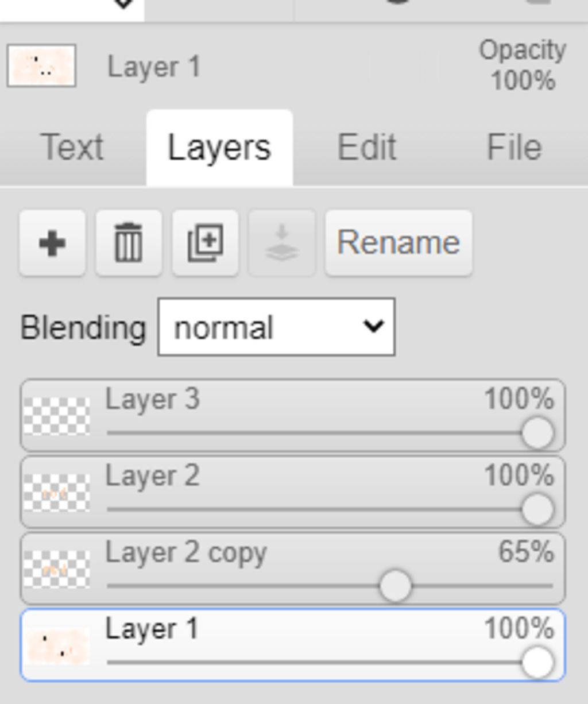Click the Layer 3 opacity slider handle
Screen dimensions: 588x704
[x=537, y=433]
